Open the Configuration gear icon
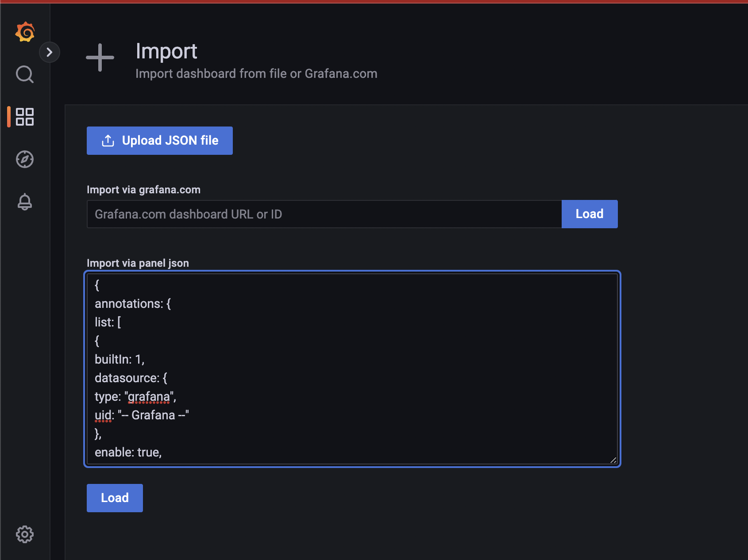Image resolution: width=748 pixels, height=560 pixels. [x=25, y=534]
